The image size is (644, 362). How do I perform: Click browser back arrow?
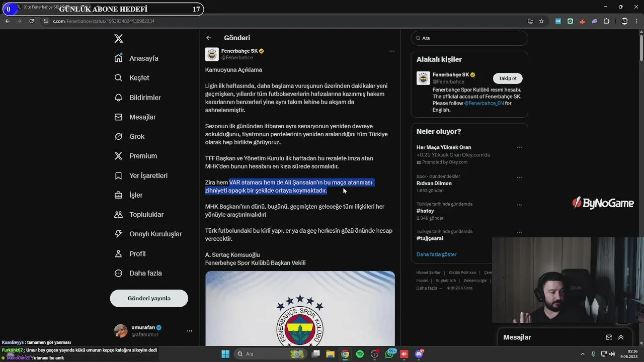pos(7,21)
